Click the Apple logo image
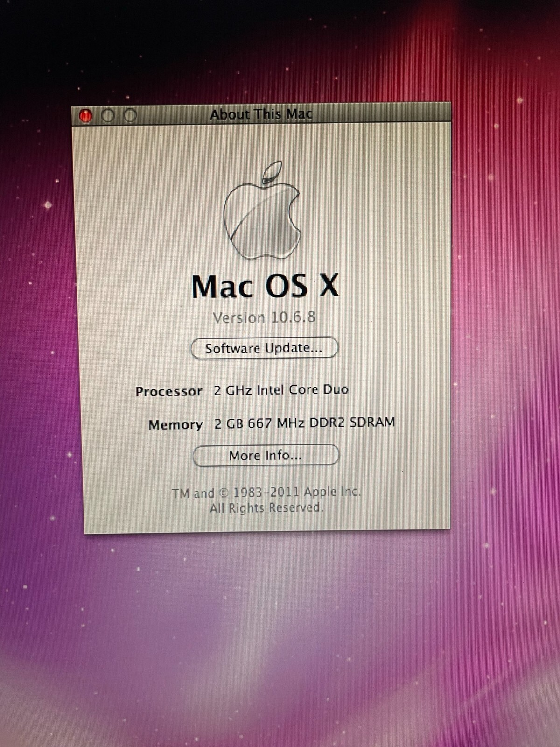Screen dimensions: 560x747 262,211
